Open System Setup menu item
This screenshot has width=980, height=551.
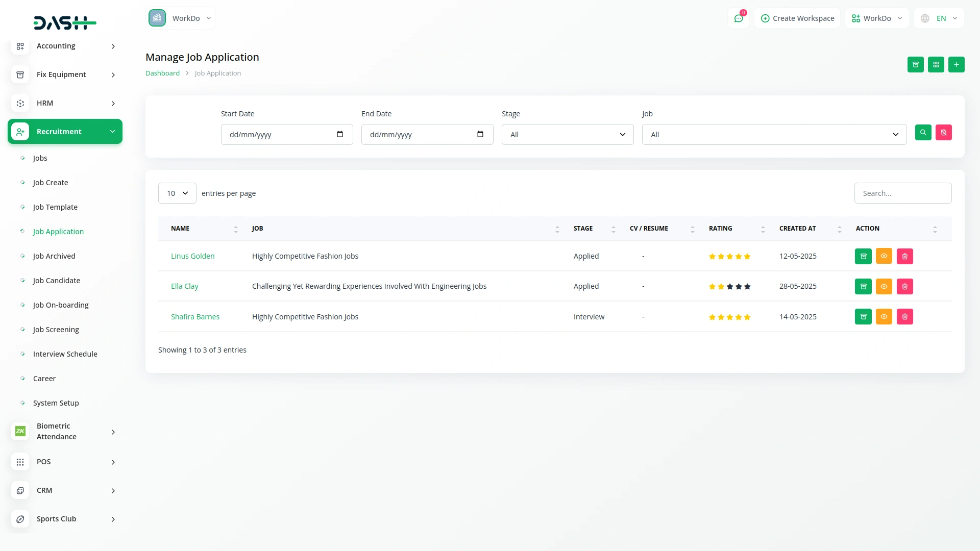(56, 403)
